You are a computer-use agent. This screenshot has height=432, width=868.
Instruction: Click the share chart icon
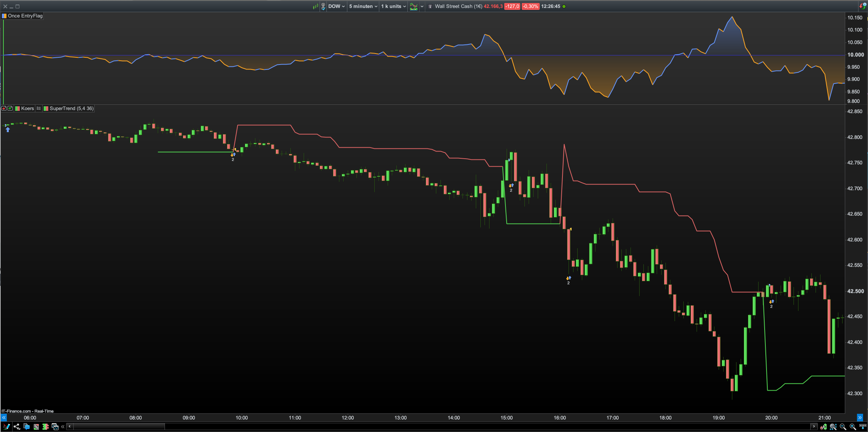point(17,427)
